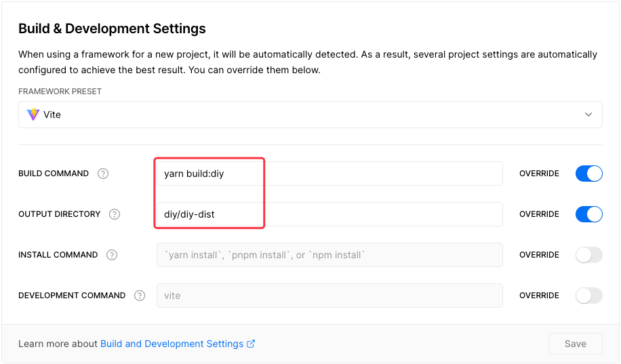Disable the Output Directory override toggle
The image size is (621, 364).
pyautogui.click(x=588, y=214)
